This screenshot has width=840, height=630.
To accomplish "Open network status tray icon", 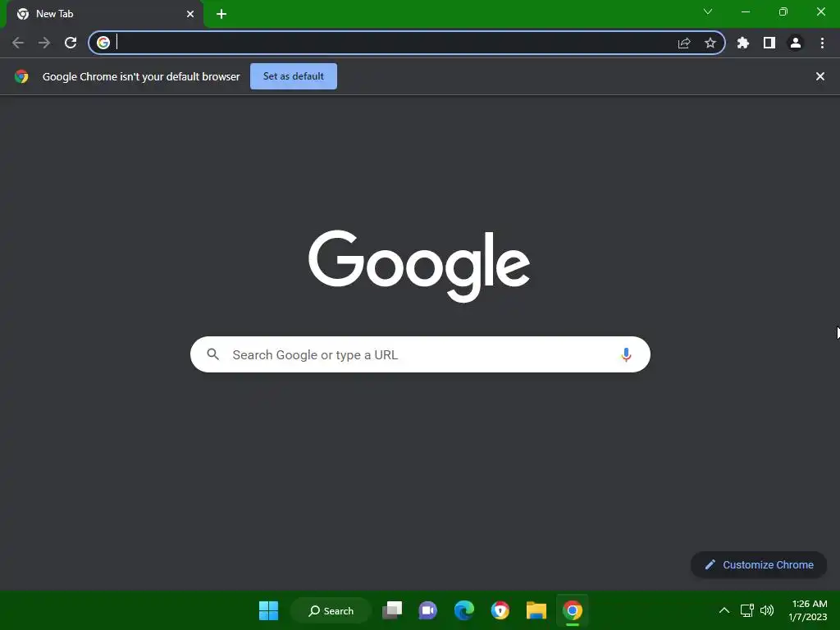I will click(x=746, y=610).
